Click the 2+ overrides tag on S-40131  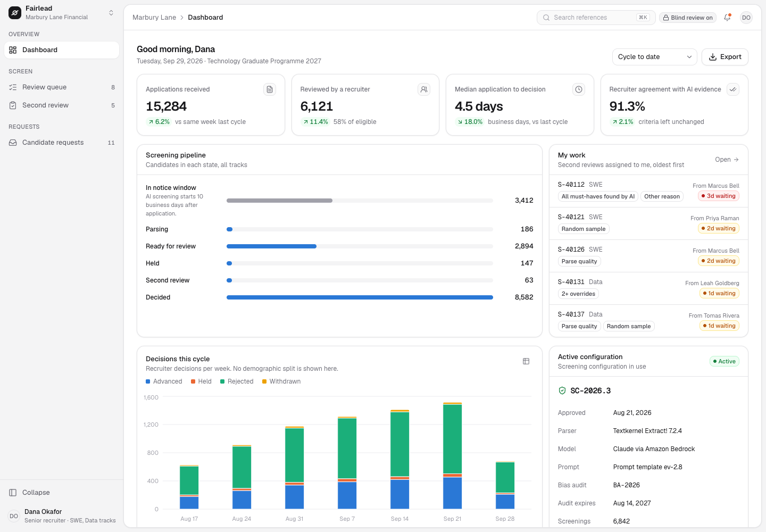578,294
